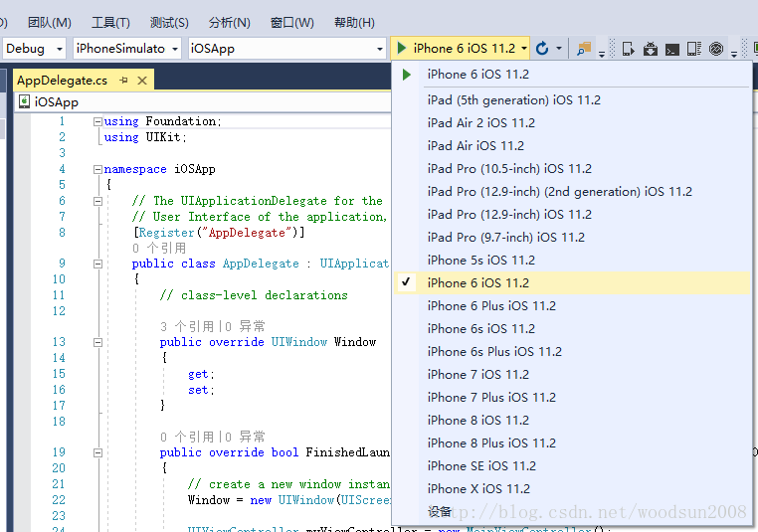758x532 pixels.
Task: Choose iPhone 8 Plus iOS 11.2
Action: [572, 443]
